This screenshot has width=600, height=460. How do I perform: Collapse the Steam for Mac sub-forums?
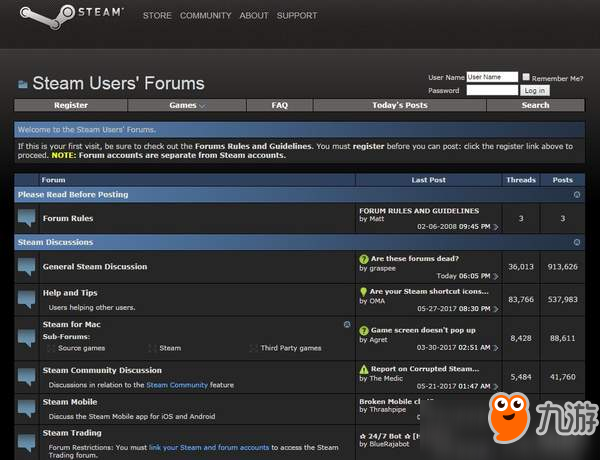347,325
